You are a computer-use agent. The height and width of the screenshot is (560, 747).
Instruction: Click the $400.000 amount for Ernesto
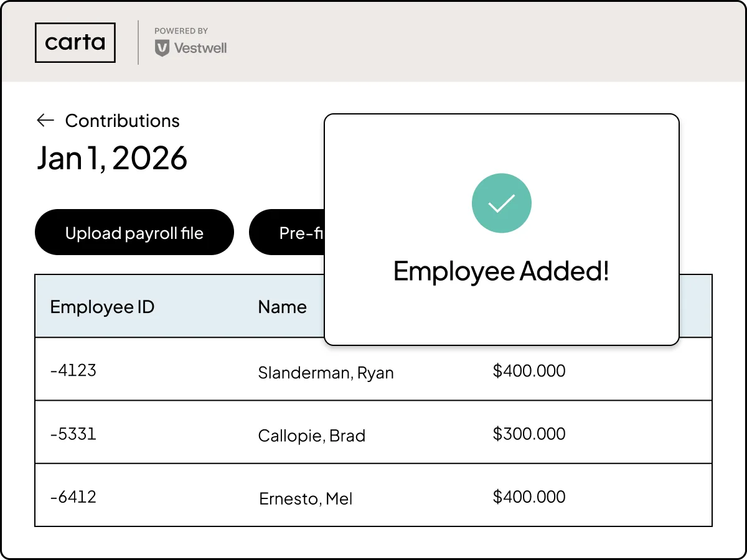[x=529, y=497]
